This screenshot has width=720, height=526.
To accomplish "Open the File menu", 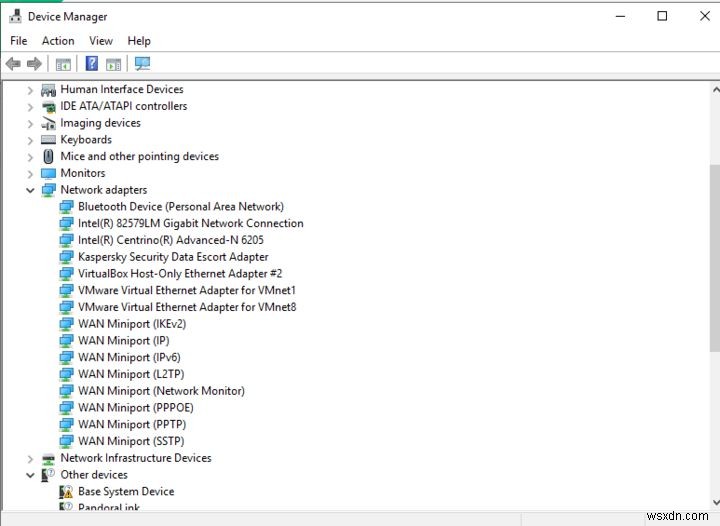I will (x=19, y=41).
